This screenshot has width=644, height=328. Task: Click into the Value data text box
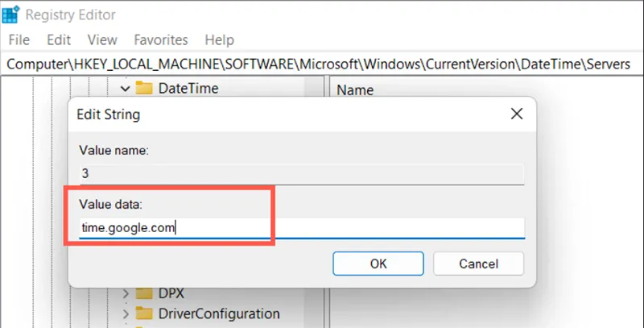pyautogui.click(x=302, y=227)
